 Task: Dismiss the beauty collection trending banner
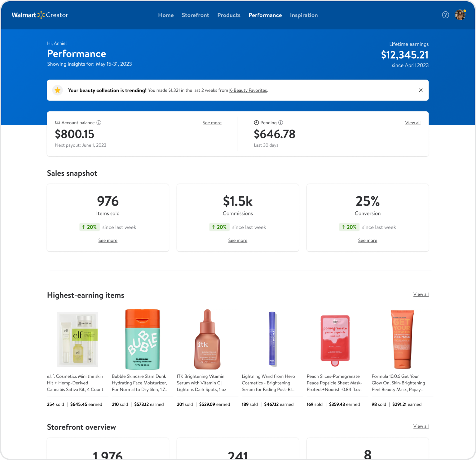[421, 90]
